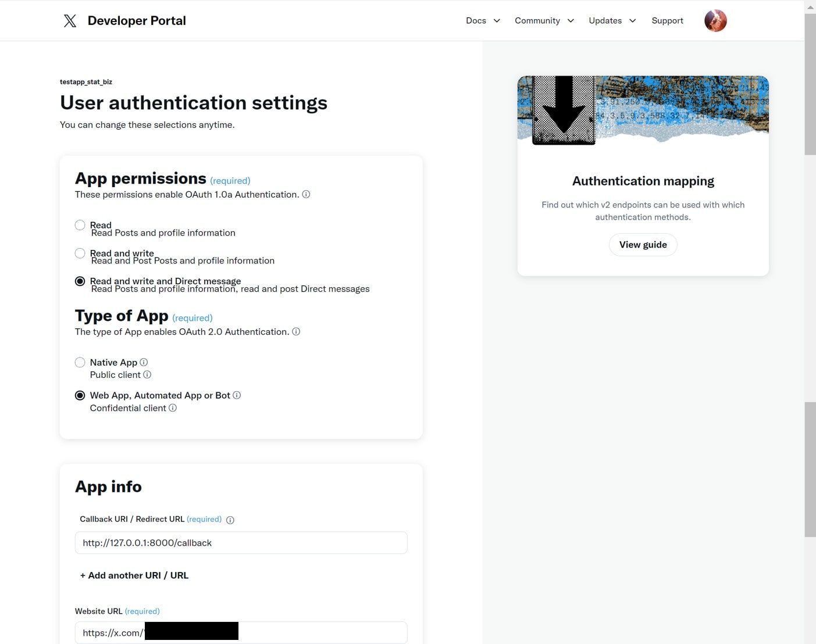
Task: Click the Authentication mapping heading
Action: tap(643, 181)
